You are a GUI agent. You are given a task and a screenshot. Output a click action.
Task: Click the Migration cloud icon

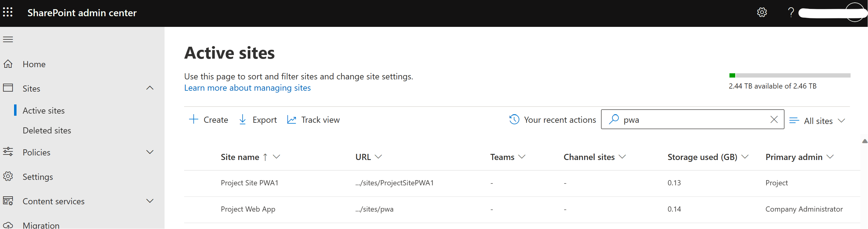(x=8, y=225)
